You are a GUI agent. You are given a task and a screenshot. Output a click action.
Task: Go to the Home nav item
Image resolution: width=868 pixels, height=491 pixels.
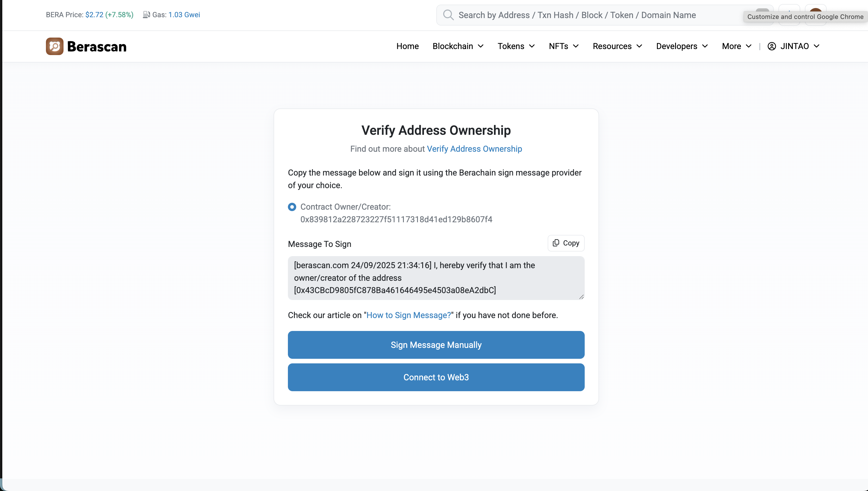coord(407,46)
